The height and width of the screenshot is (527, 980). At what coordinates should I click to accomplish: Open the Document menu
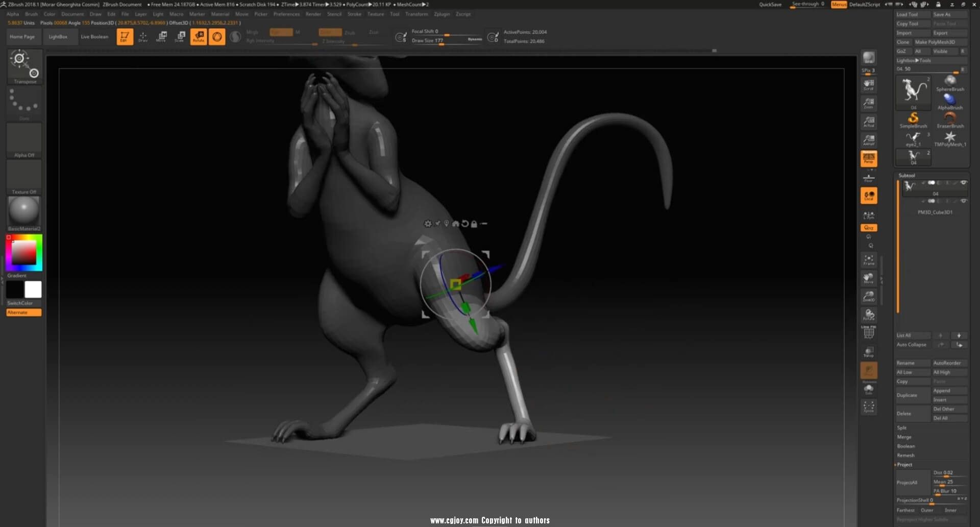(72, 14)
